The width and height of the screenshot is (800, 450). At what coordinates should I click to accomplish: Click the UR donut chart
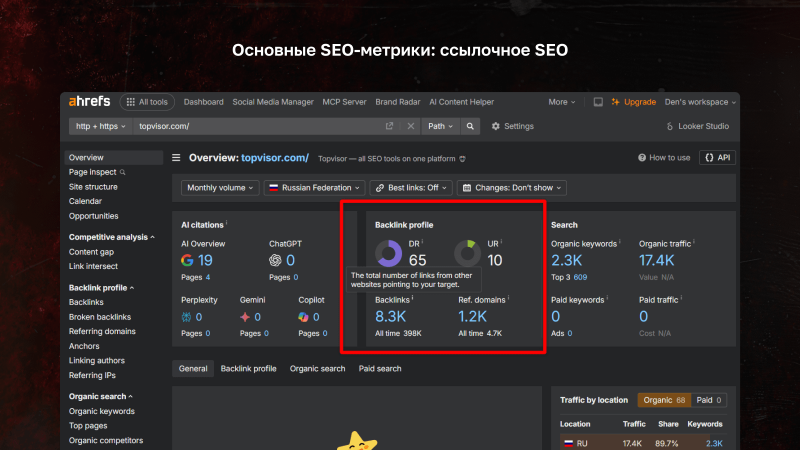tap(468, 253)
